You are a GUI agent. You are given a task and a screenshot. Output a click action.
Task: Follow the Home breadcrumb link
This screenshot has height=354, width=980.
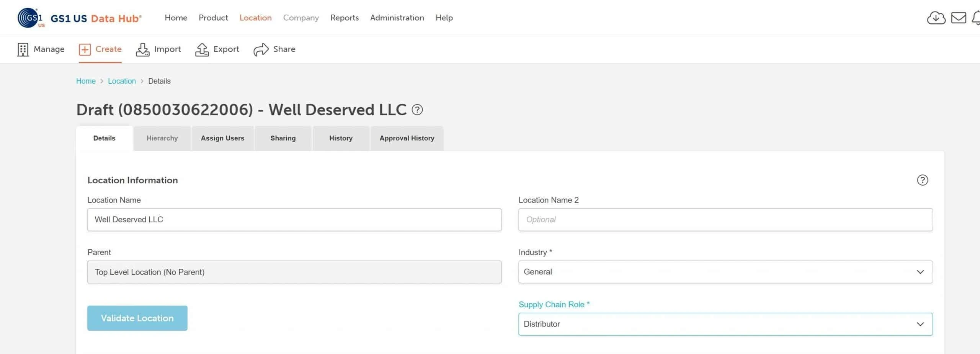pyautogui.click(x=86, y=81)
